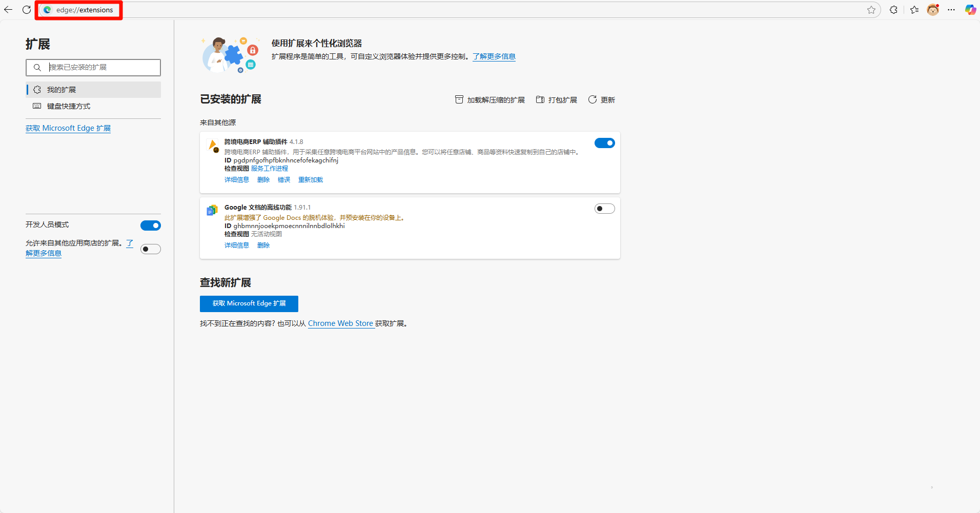Open 服务工作进程 inspect view link
Image resolution: width=980 pixels, height=513 pixels.
coord(270,169)
